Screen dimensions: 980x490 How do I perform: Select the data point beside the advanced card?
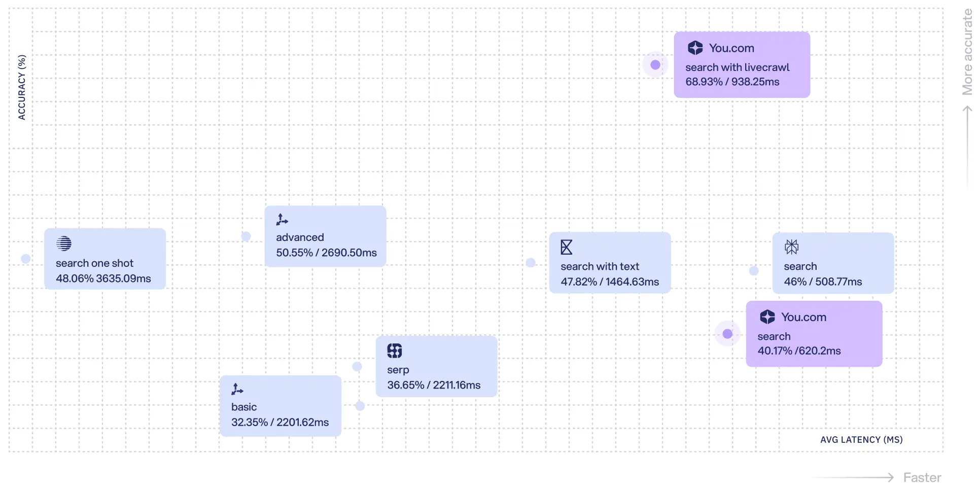(246, 236)
